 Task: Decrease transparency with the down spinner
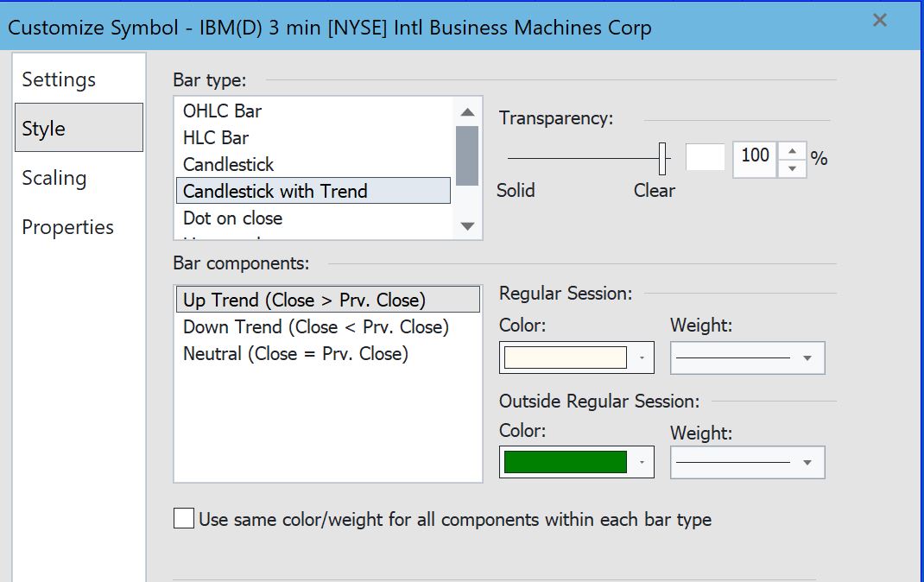coord(792,168)
